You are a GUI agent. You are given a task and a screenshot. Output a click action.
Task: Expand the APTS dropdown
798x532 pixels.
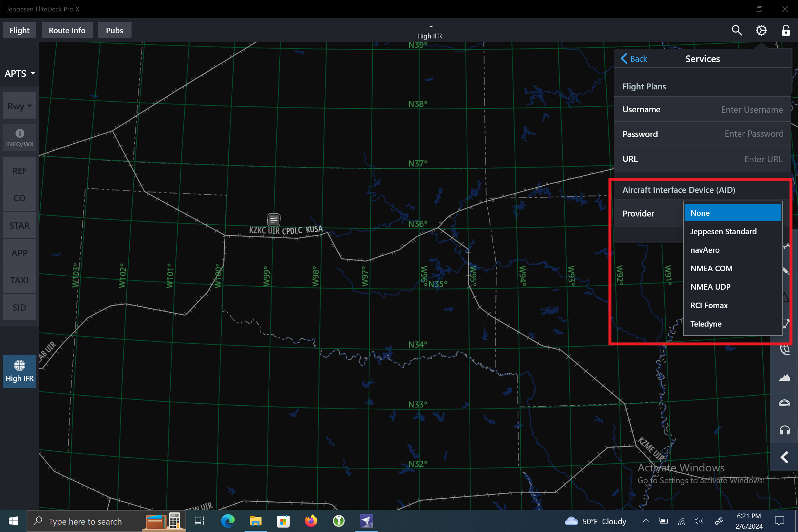click(20, 74)
